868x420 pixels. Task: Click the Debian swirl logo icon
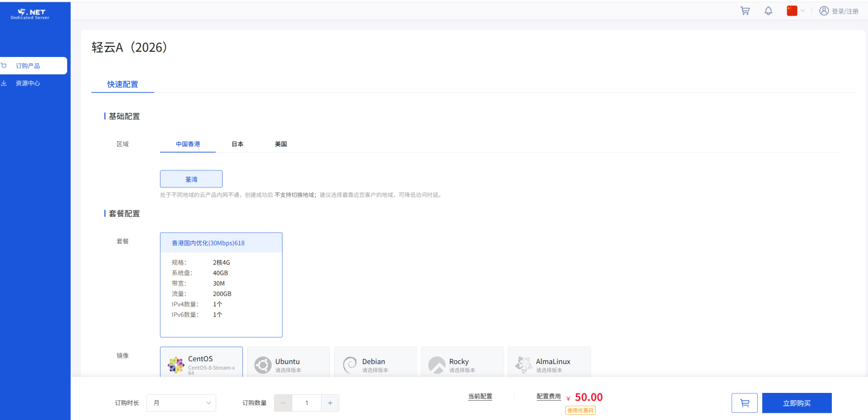coord(350,365)
